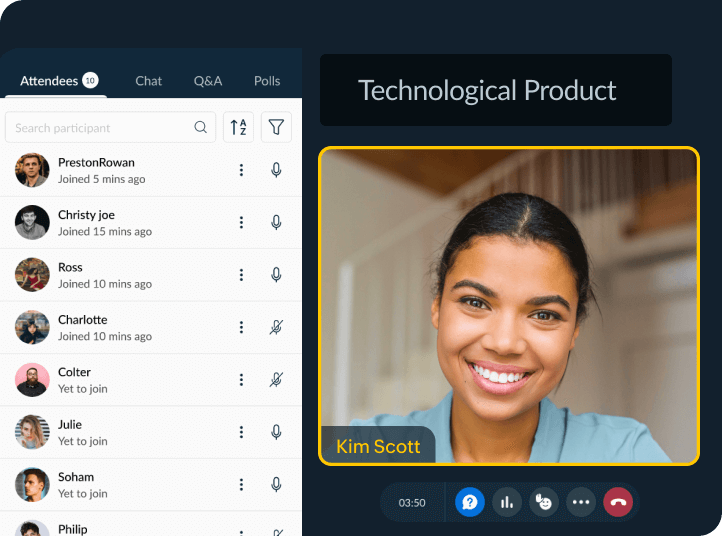This screenshot has width=722, height=536.
Task: Open options menu for Colter
Action: click(x=241, y=379)
